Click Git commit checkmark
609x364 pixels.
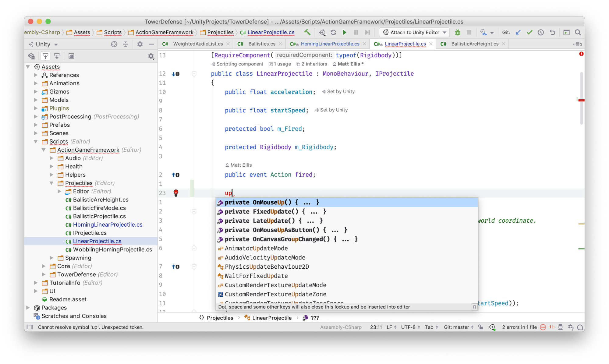529,32
